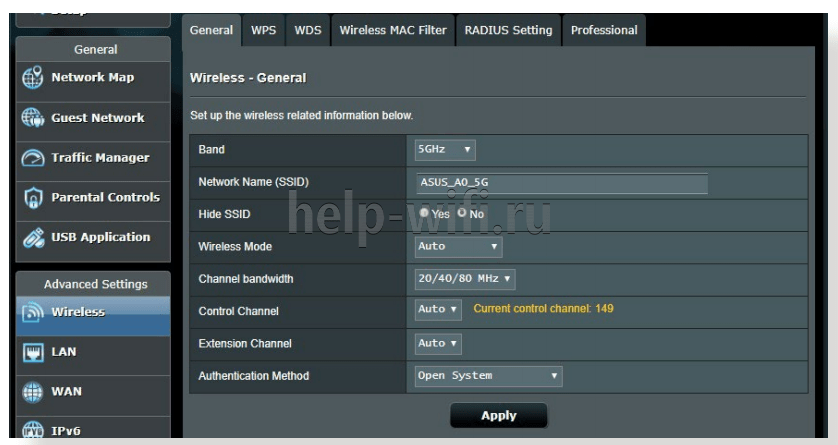Image resolution: width=838 pixels, height=445 pixels.
Task: Open the Band dropdown showing 5GHz
Action: point(445,150)
